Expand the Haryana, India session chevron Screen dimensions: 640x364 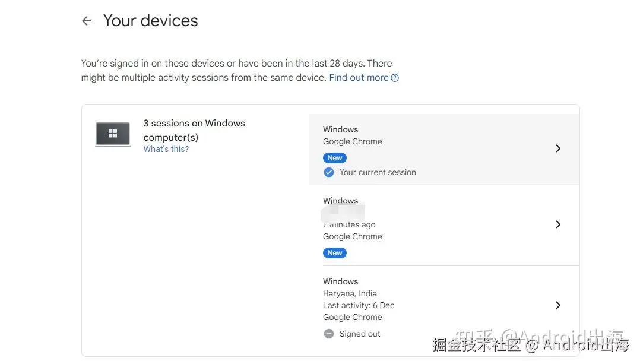click(557, 305)
